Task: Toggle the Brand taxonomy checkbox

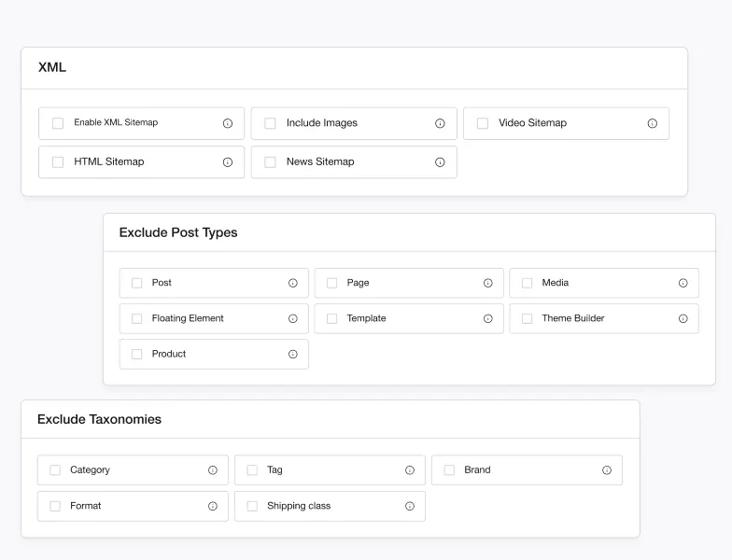Action: tap(449, 470)
